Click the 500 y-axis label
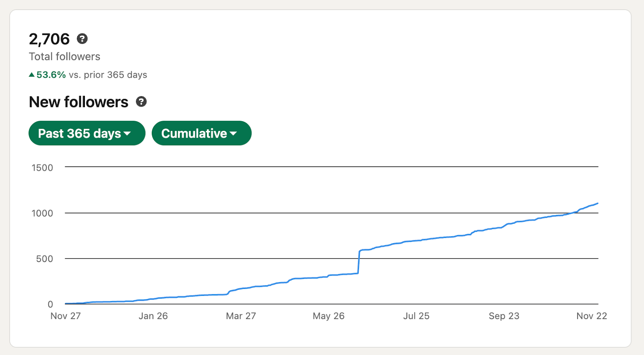Image resolution: width=644 pixels, height=355 pixels. (x=45, y=258)
